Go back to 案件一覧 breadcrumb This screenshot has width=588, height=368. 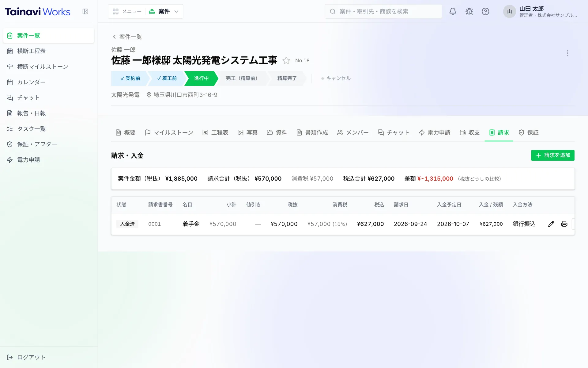point(127,37)
